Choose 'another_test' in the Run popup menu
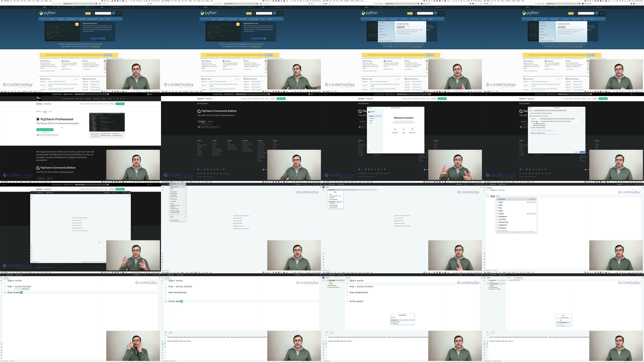 pos(563,323)
